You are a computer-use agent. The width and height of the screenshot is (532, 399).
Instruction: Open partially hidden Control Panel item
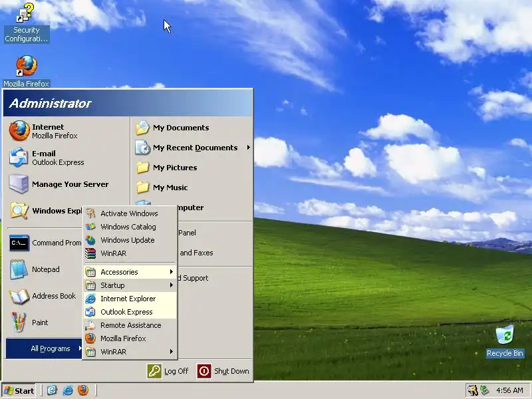coord(214,233)
